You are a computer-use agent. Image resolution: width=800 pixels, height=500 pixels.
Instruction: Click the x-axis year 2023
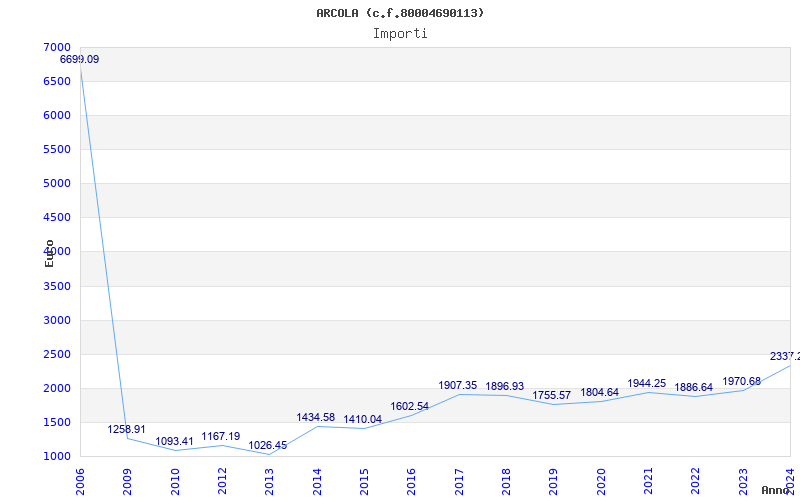click(x=742, y=482)
